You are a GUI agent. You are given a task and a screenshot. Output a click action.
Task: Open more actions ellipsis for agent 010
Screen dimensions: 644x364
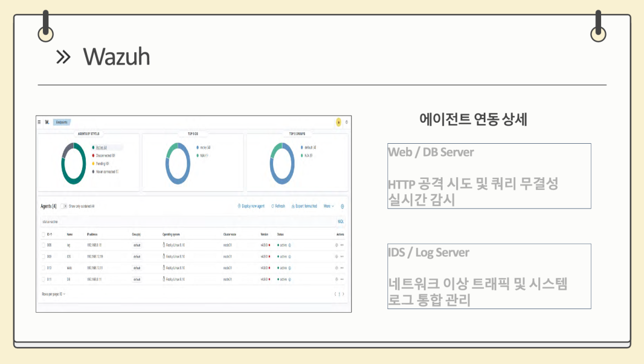pos(342,268)
